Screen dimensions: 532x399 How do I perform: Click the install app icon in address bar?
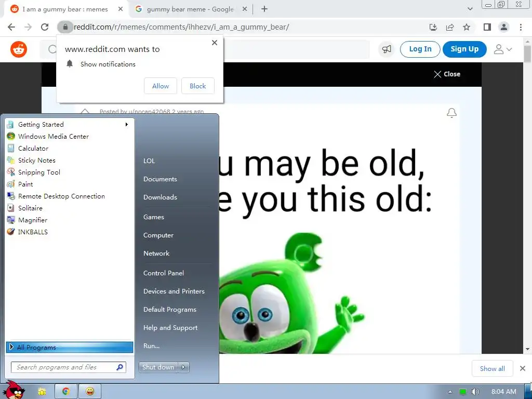click(x=433, y=27)
